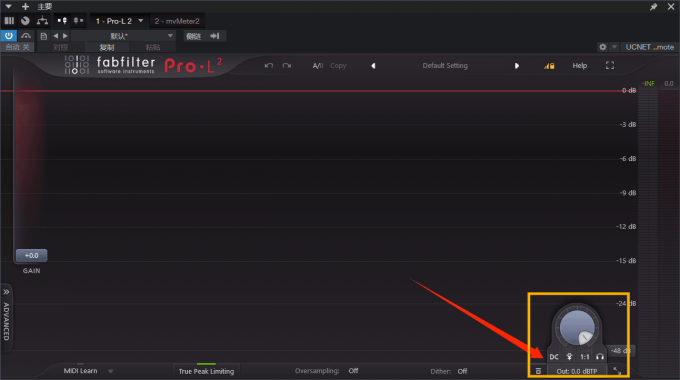This screenshot has width=680, height=380.
Task: Switch to the 2 - mvMeter2 tab
Action: pyautogui.click(x=177, y=21)
